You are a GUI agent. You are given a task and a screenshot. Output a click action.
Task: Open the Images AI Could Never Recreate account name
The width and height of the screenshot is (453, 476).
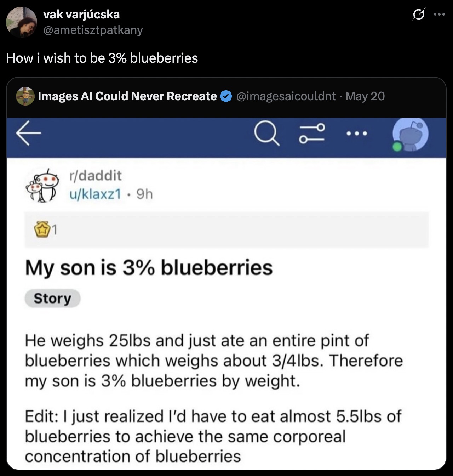127,96
